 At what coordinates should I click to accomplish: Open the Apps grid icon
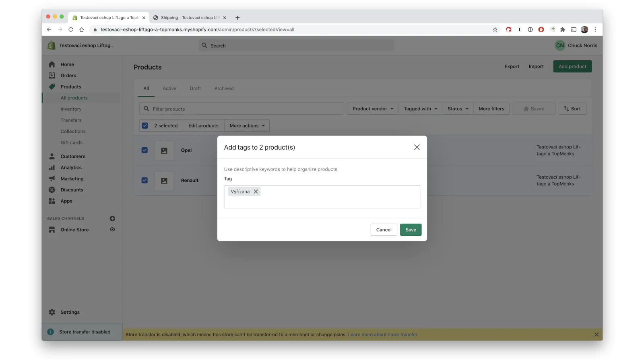pyautogui.click(x=52, y=201)
